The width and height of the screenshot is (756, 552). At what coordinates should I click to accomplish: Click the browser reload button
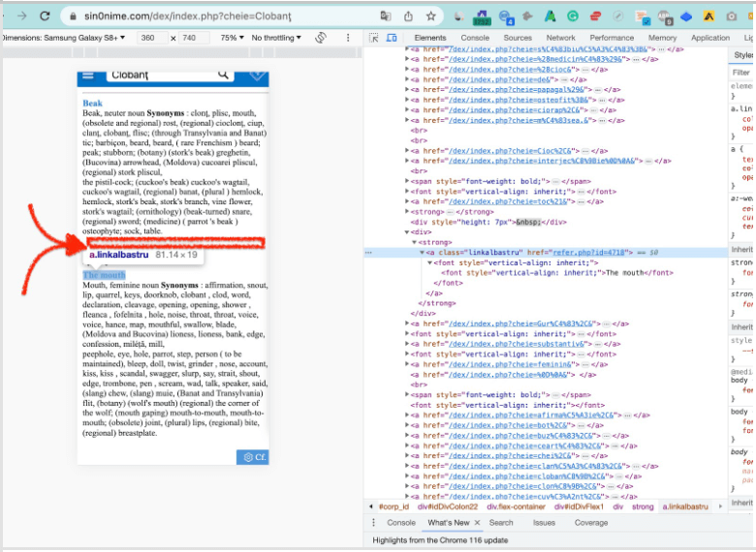click(x=46, y=15)
